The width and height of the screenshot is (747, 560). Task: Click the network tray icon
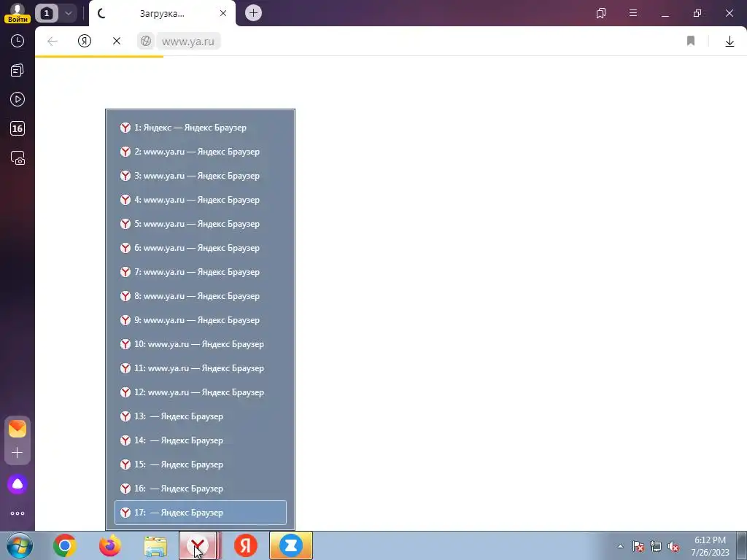click(x=656, y=547)
